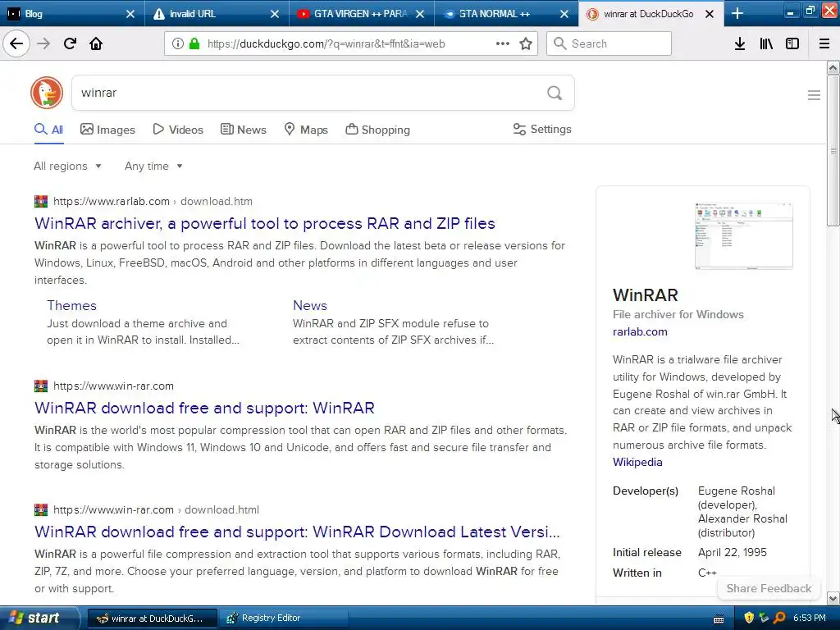Open the Themes sitelink
Viewport: 840px width, 630px height.
click(x=72, y=305)
